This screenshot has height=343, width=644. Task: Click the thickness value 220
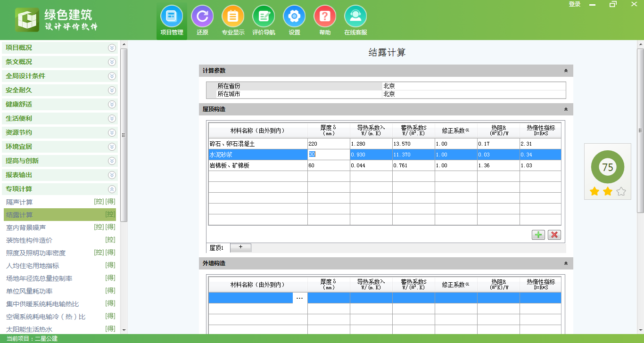click(x=329, y=144)
